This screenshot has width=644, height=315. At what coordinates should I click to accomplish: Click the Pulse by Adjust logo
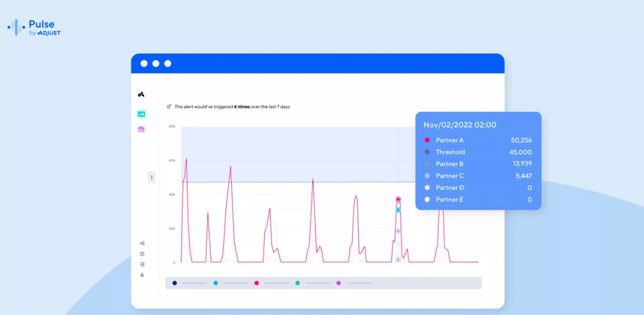(x=34, y=27)
